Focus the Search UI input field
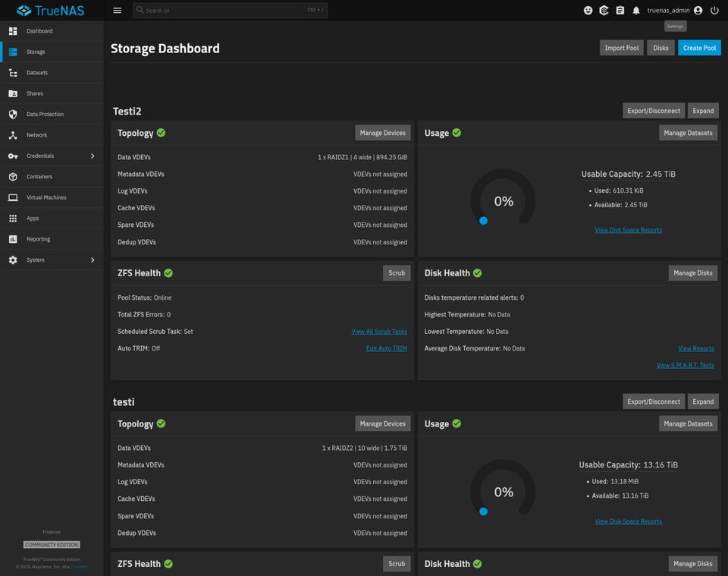 pos(227,11)
